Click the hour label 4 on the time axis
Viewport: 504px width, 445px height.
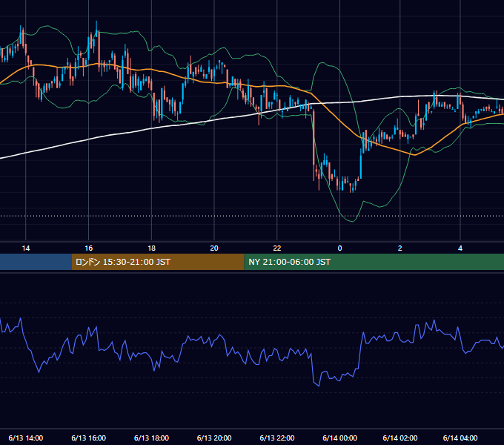tap(460, 248)
